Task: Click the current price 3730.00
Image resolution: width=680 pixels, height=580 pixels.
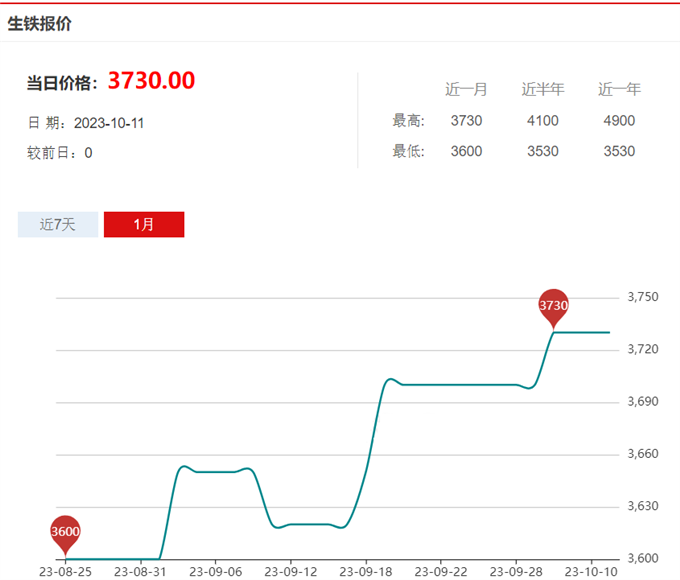Action: pyautogui.click(x=151, y=81)
